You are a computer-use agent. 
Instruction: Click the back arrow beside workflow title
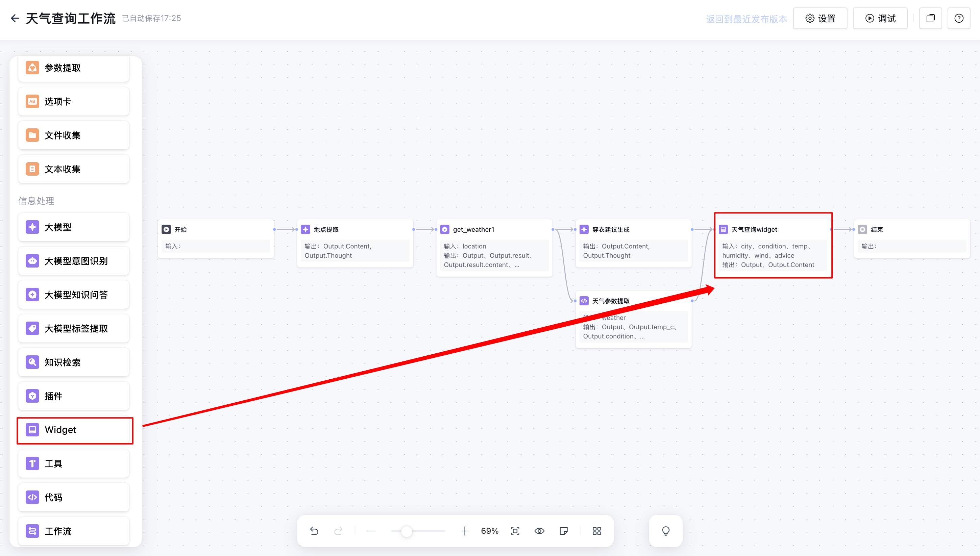click(x=15, y=18)
